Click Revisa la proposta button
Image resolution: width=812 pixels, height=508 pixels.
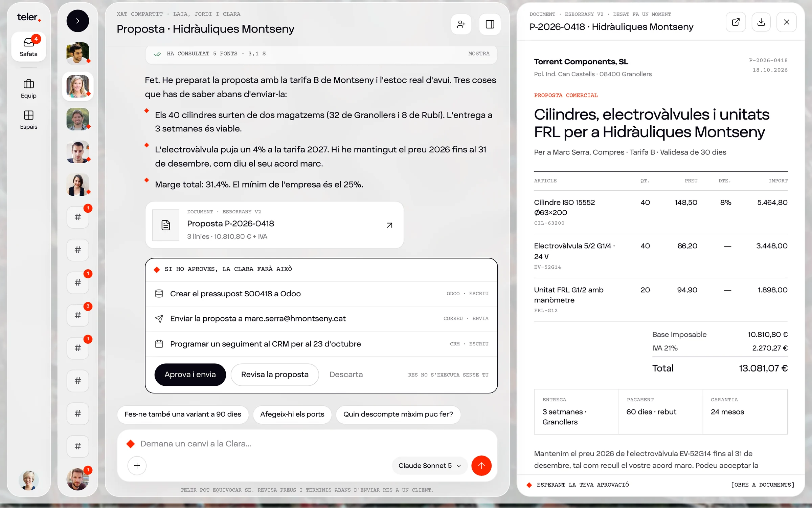click(x=275, y=375)
